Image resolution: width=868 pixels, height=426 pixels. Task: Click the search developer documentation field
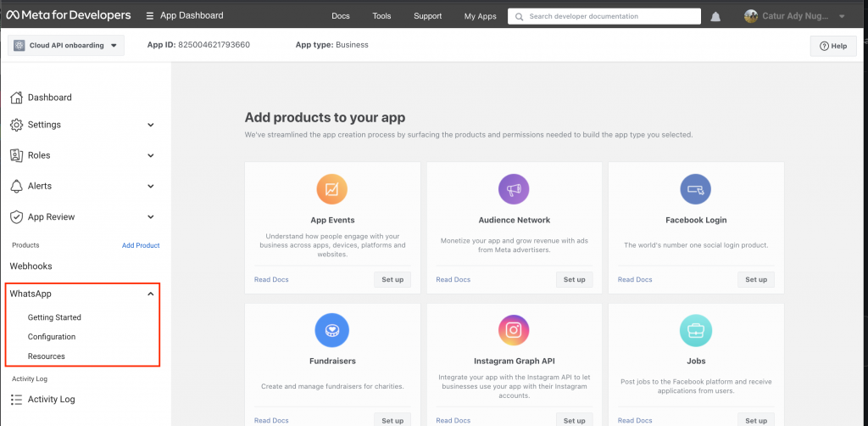pos(604,16)
